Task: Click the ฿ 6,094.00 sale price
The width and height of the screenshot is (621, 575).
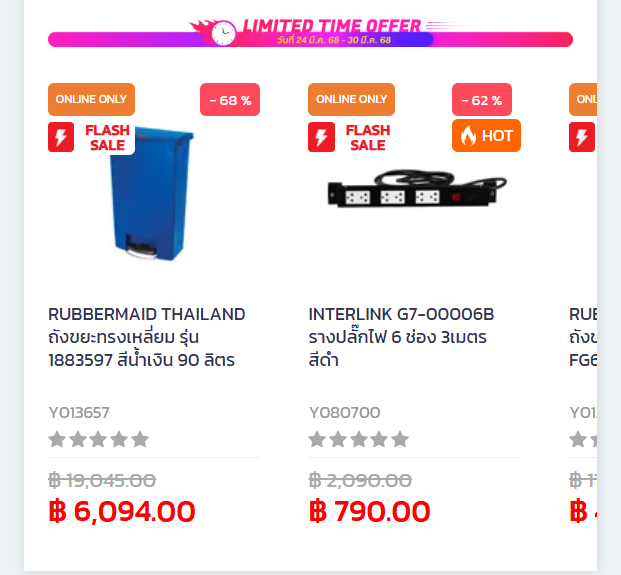Action: (x=122, y=512)
